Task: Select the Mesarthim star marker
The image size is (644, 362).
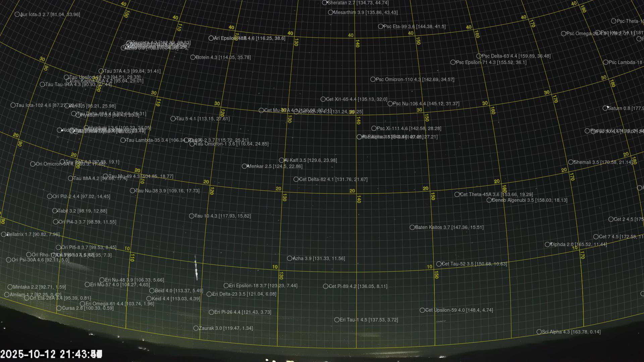Action: [x=330, y=12]
